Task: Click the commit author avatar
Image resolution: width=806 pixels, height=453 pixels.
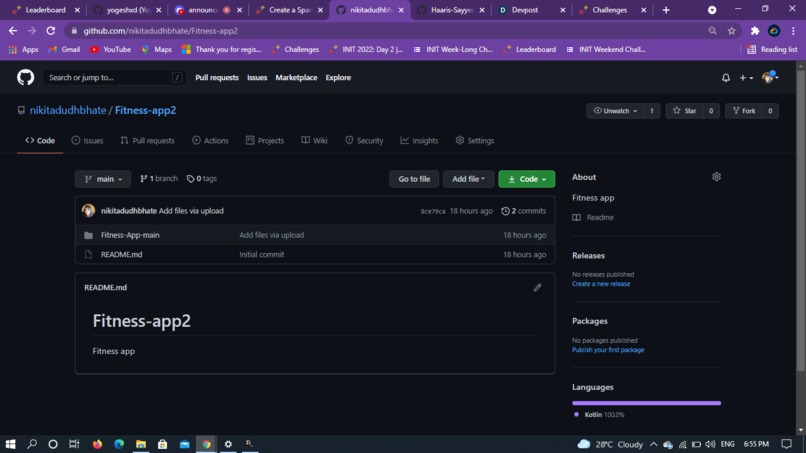Action: (x=88, y=210)
